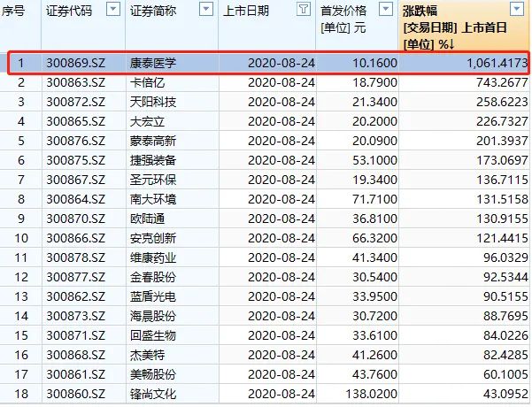Click security code 300871.SZ
This screenshot has height=407, width=532.
tap(75, 335)
